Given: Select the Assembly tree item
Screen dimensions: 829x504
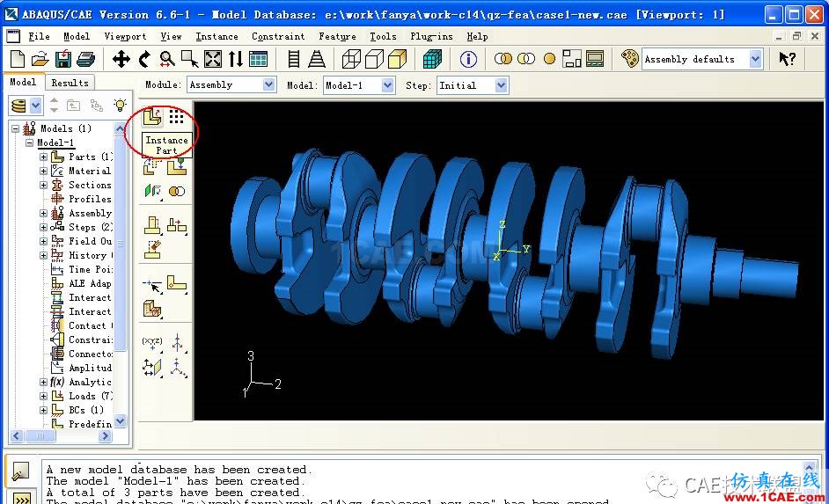Looking at the screenshot, I should tap(90, 213).
